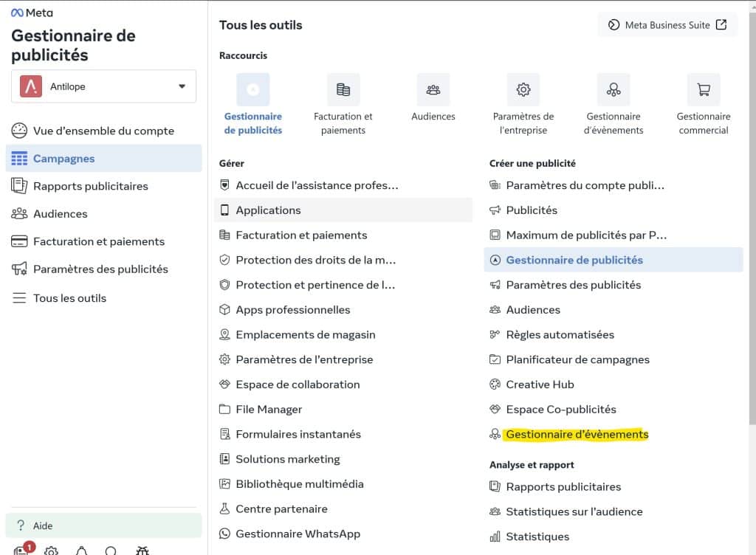Open Planificateur de campagnes
Screen dimensions: 756x555
click(614, 359)
